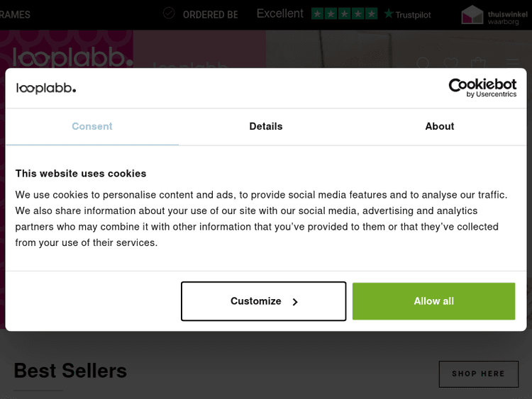Expand options via the Customize chevron arrow
The width and height of the screenshot is (532, 399).
(x=295, y=302)
